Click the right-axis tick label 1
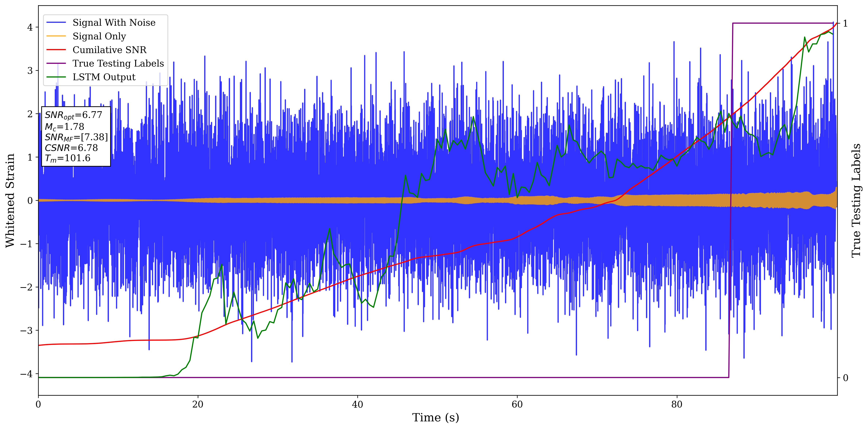The width and height of the screenshot is (868, 429). (845, 23)
